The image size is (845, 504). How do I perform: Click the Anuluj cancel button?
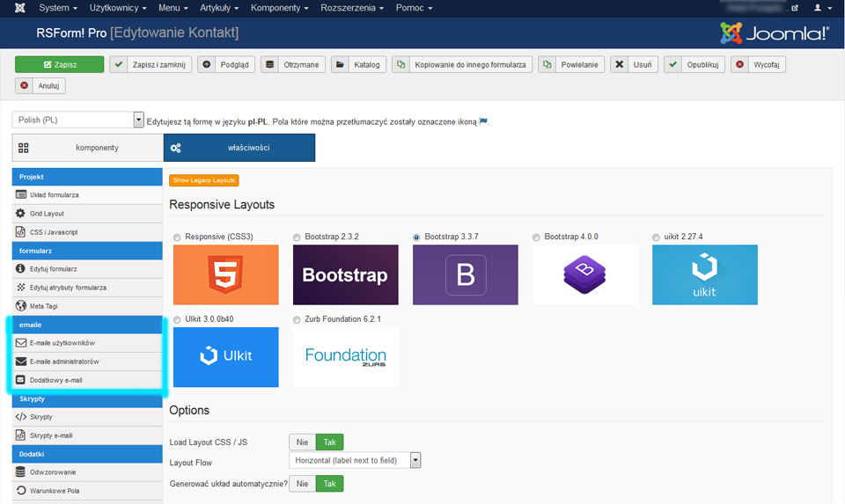(x=40, y=85)
